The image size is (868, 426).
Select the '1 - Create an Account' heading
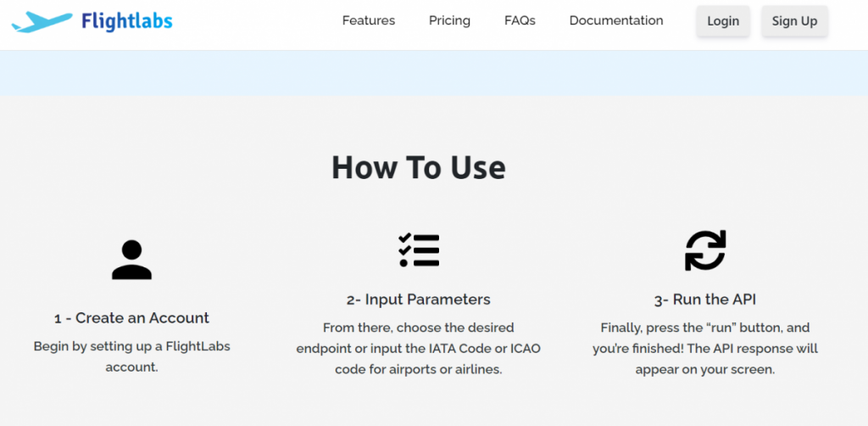tap(131, 318)
